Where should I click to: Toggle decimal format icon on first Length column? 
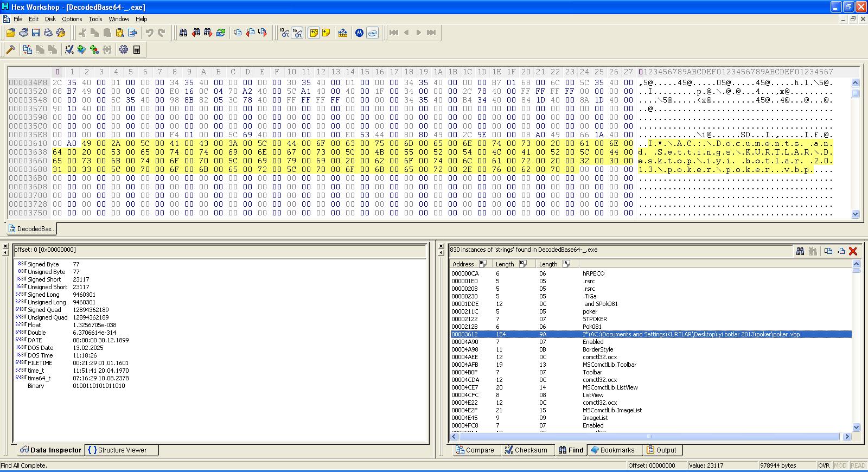coord(523,264)
